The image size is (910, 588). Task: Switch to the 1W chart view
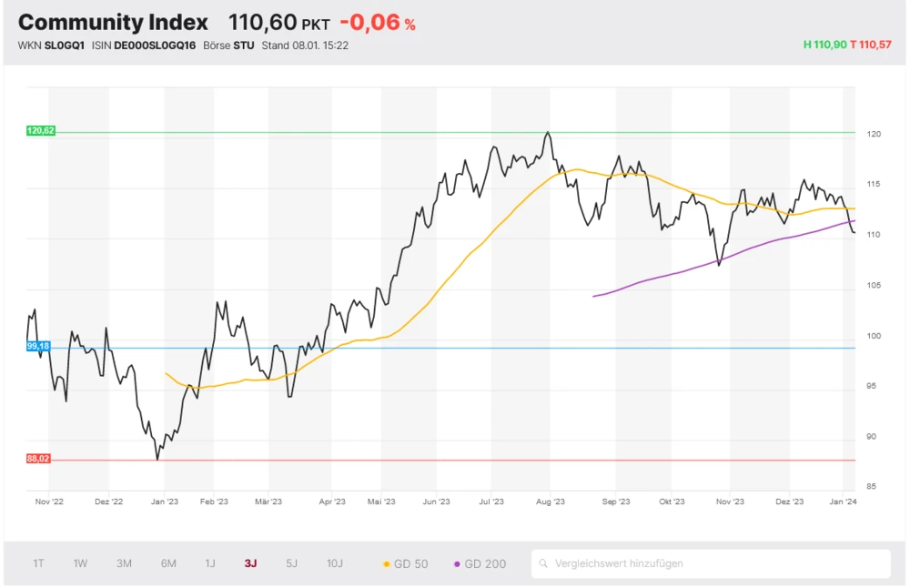click(80, 564)
